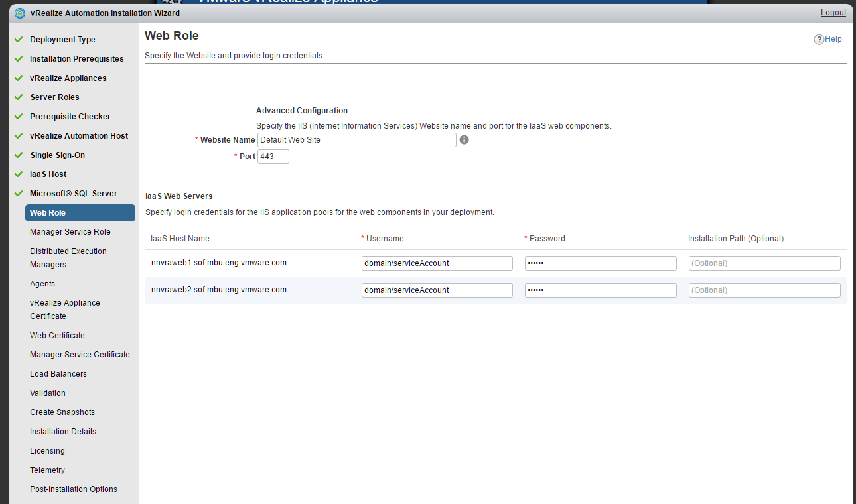Click the green checkmark beside Deployment Type
This screenshot has width=856, height=504.
pos(19,40)
